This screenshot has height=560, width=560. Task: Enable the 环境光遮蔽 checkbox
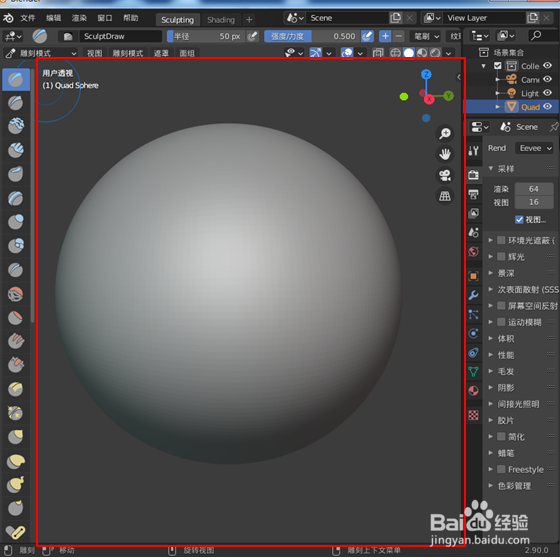click(x=501, y=240)
